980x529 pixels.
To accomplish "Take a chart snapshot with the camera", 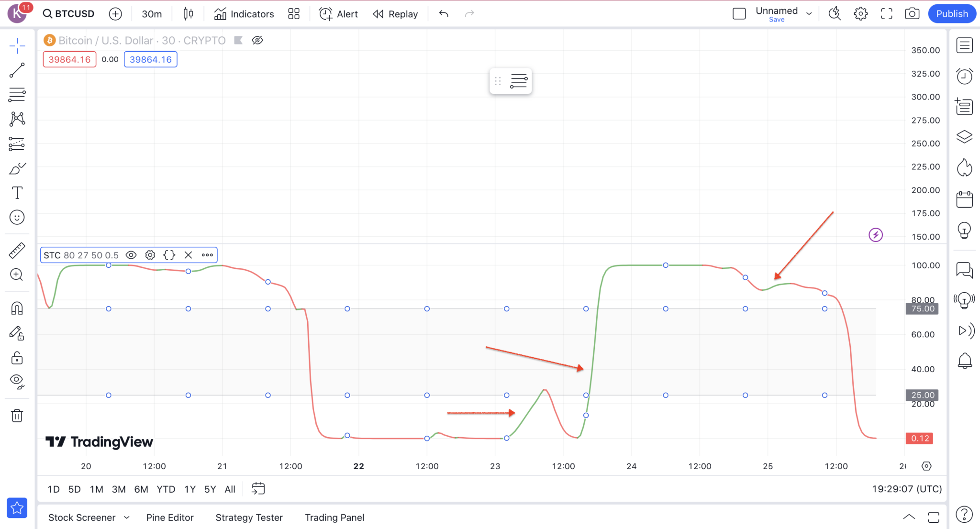I will tap(911, 13).
